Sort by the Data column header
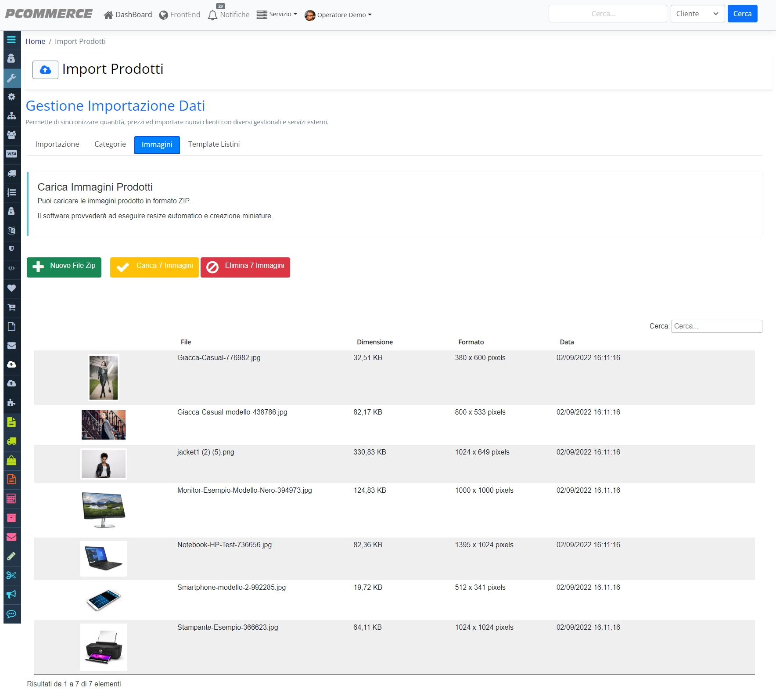 [567, 342]
